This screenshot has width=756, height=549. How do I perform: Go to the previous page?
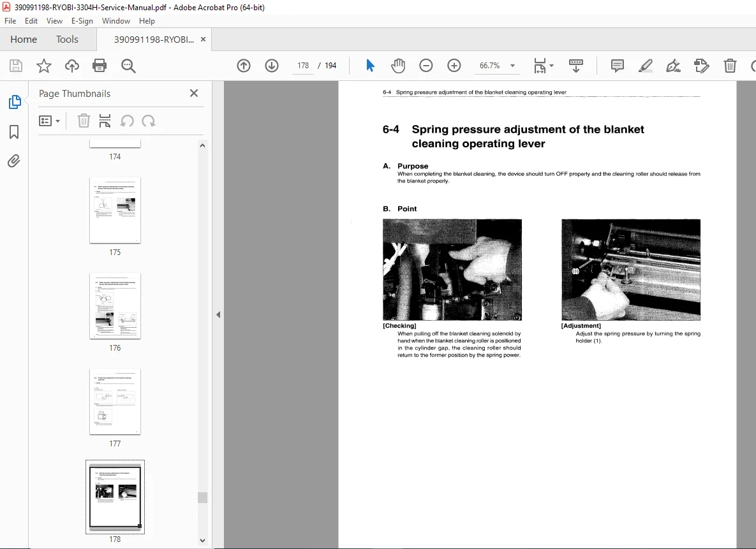click(x=244, y=66)
